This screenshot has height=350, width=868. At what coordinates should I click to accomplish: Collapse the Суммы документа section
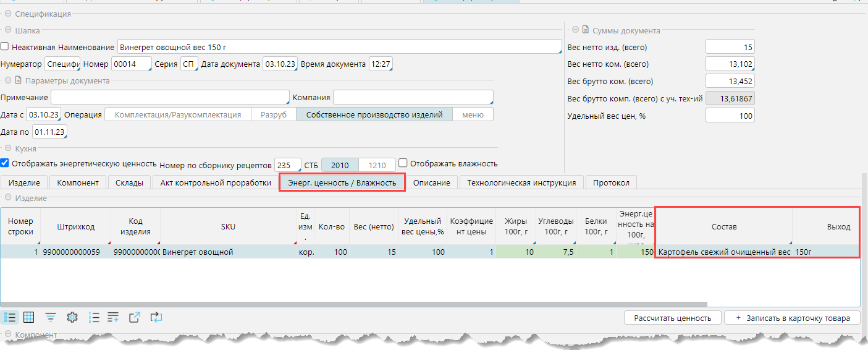pyautogui.click(x=575, y=30)
